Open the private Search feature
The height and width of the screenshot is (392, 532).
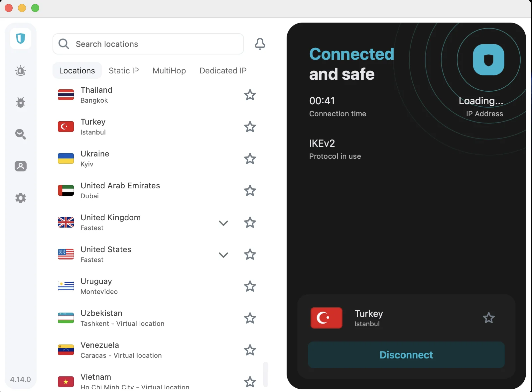(x=21, y=134)
